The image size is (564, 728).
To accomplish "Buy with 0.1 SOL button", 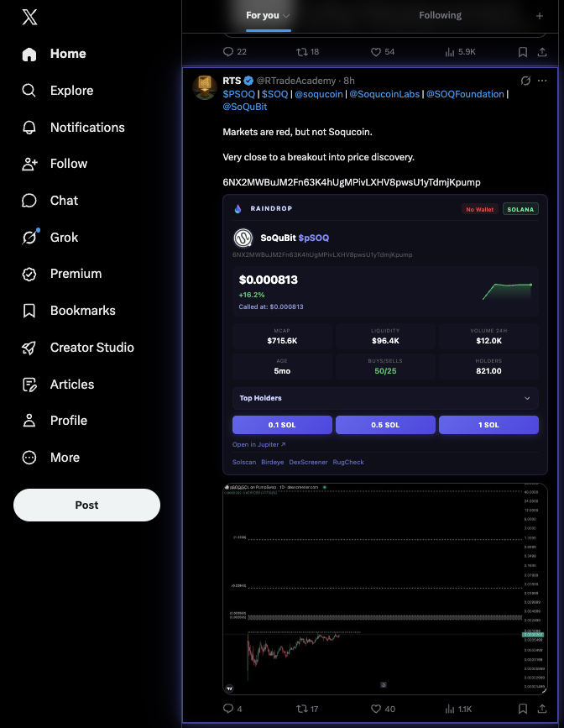I will point(282,425).
